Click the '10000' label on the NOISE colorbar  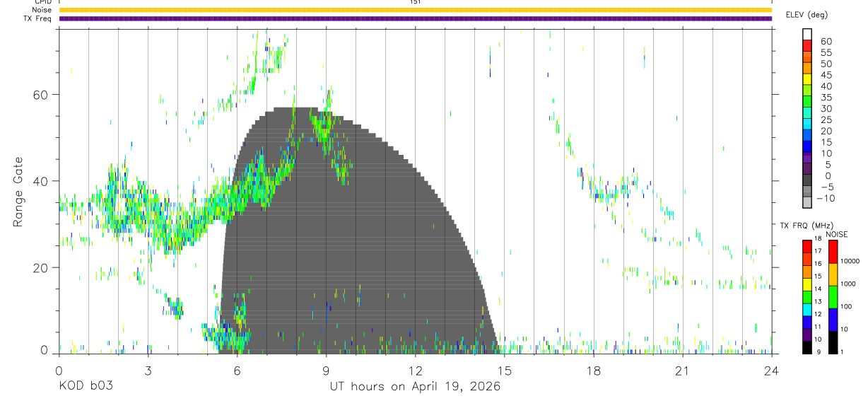click(850, 261)
